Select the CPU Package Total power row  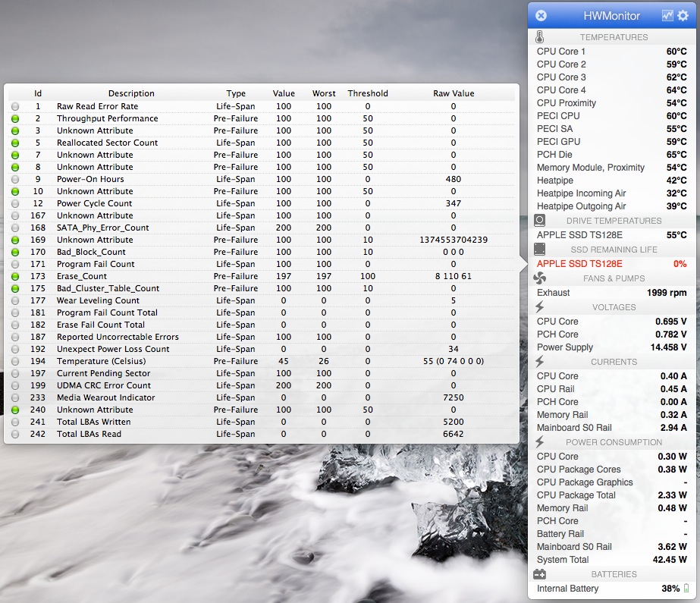[611, 495]
